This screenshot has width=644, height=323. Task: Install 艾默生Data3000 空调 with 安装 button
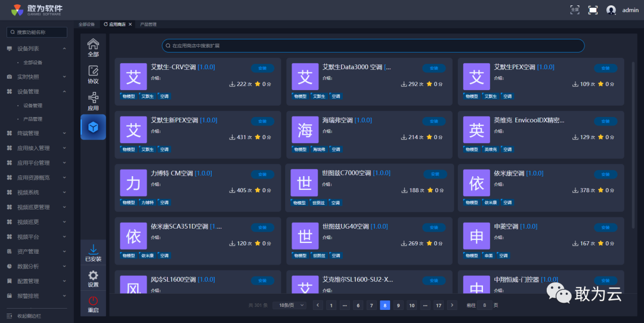[434, 68]
